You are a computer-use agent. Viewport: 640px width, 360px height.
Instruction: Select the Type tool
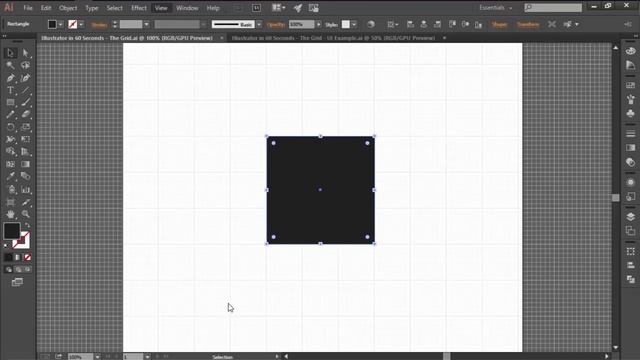tap(10, 90)
